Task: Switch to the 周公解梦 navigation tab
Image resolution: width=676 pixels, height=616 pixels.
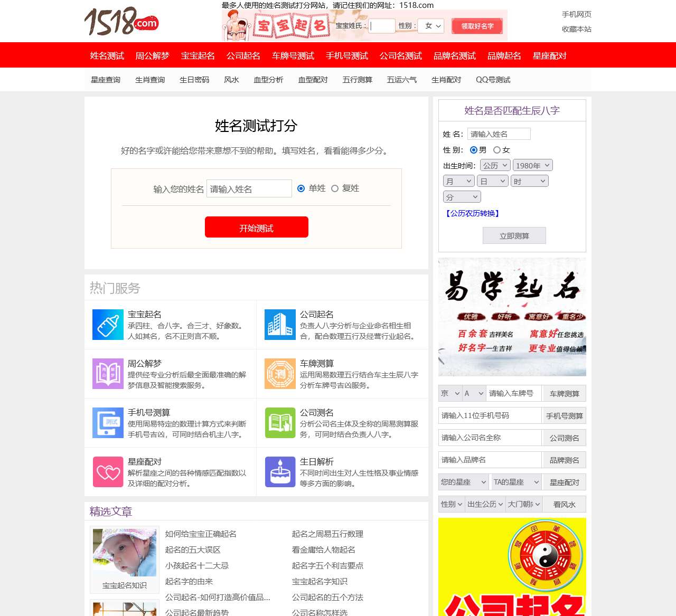Action: pos(153,55)
